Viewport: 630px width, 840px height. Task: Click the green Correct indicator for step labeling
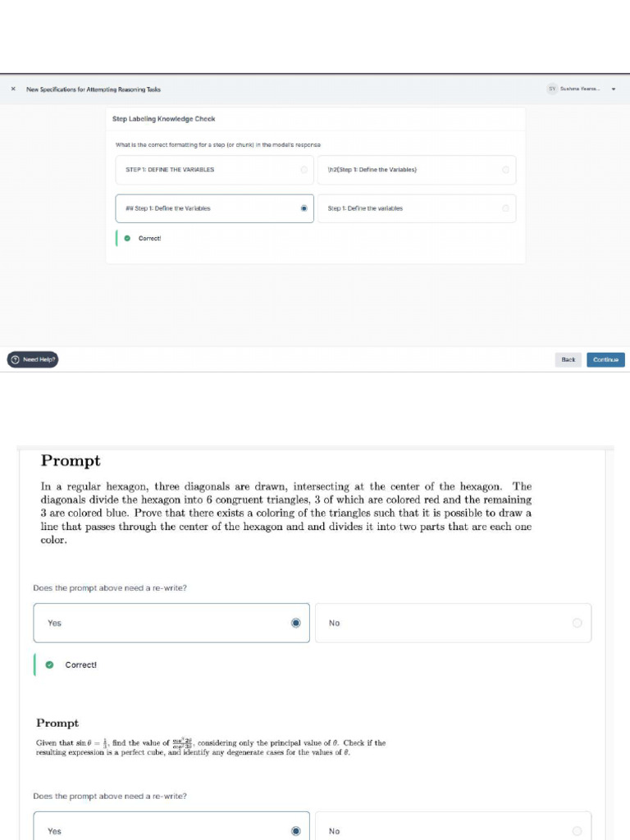pyautogui.click(x=127, y=239)
